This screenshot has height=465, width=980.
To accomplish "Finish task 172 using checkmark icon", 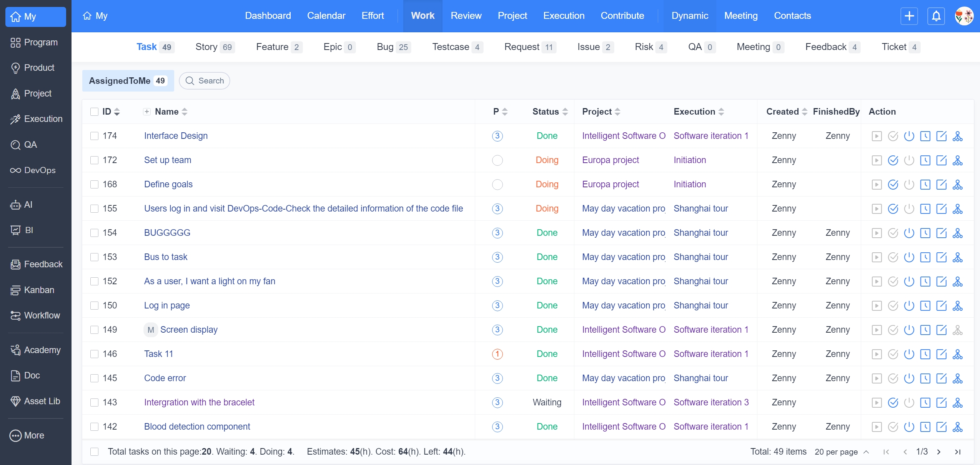I will coord(893,160).
